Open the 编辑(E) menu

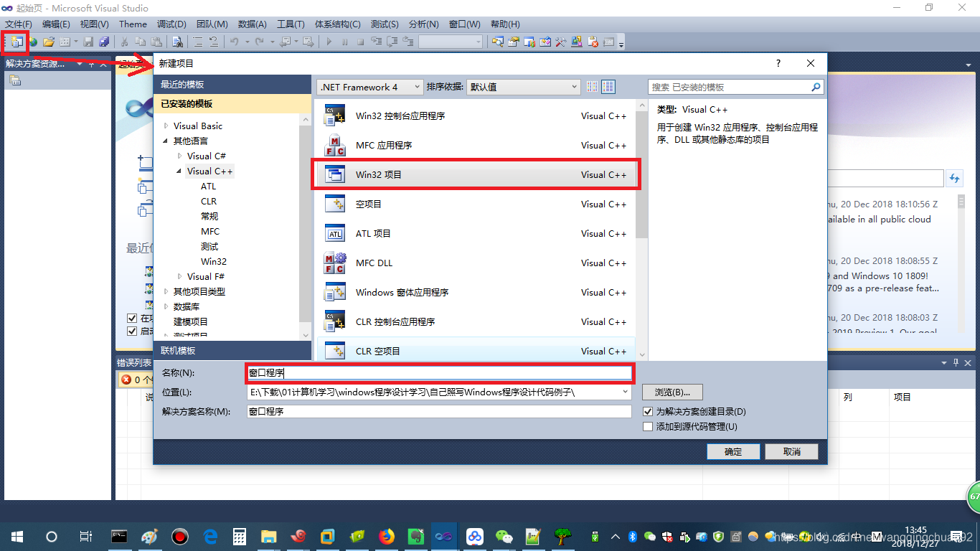(56, 24)
